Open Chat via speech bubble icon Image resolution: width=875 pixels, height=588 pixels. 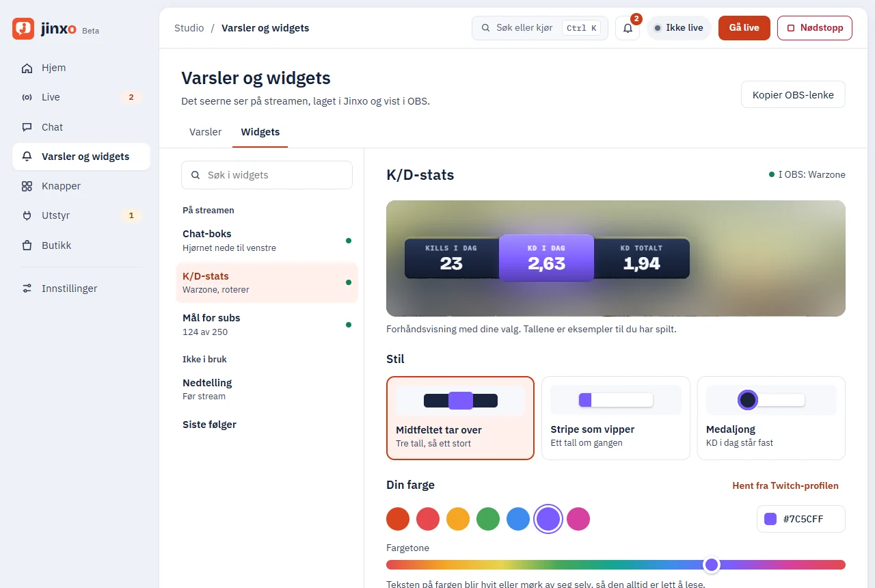click(x=27, y=127)
